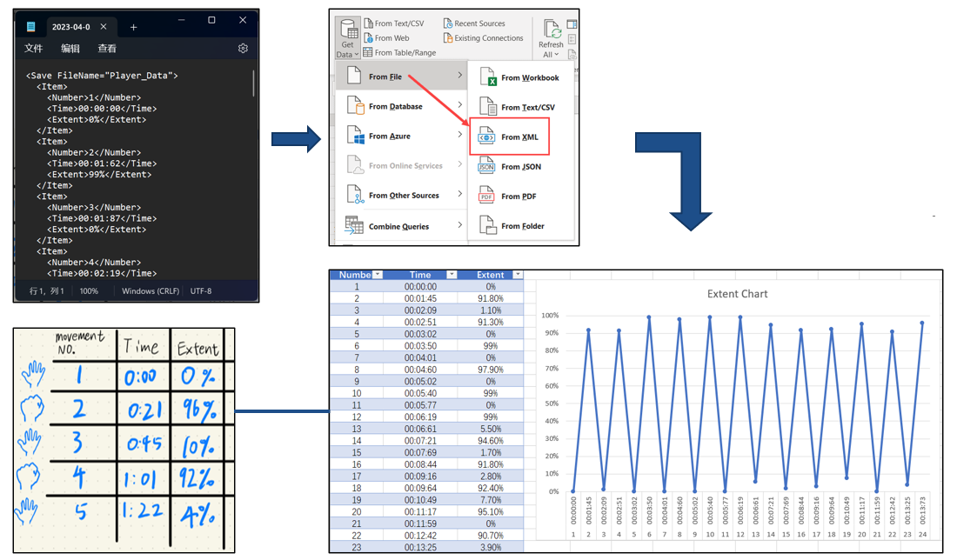This screenshot has width=957, height=560.
Task: Select the 00:09:16 cell in Time column
Action: 420,476
